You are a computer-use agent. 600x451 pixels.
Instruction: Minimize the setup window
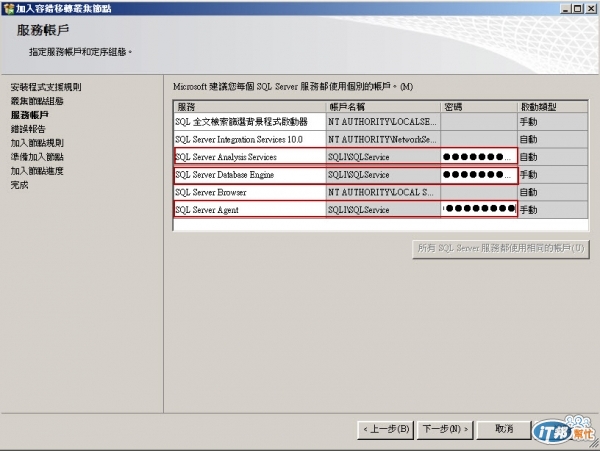[x=566, y=8]
